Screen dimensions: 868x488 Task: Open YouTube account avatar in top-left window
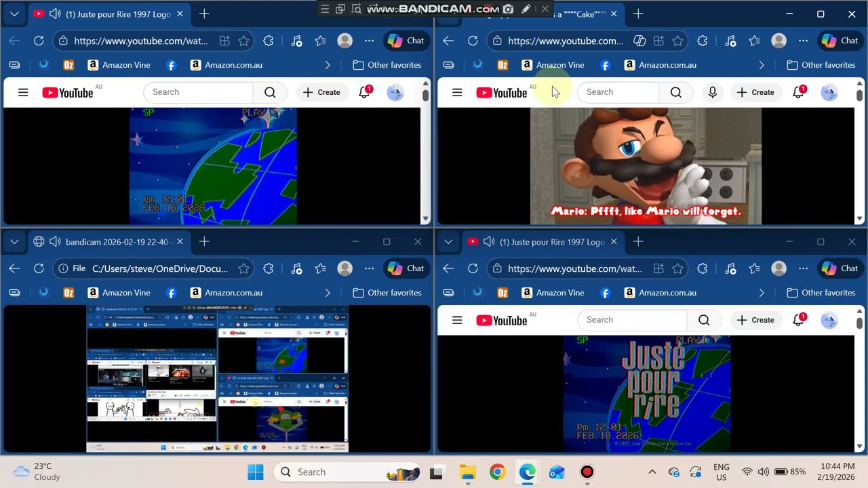coord(395,92)
